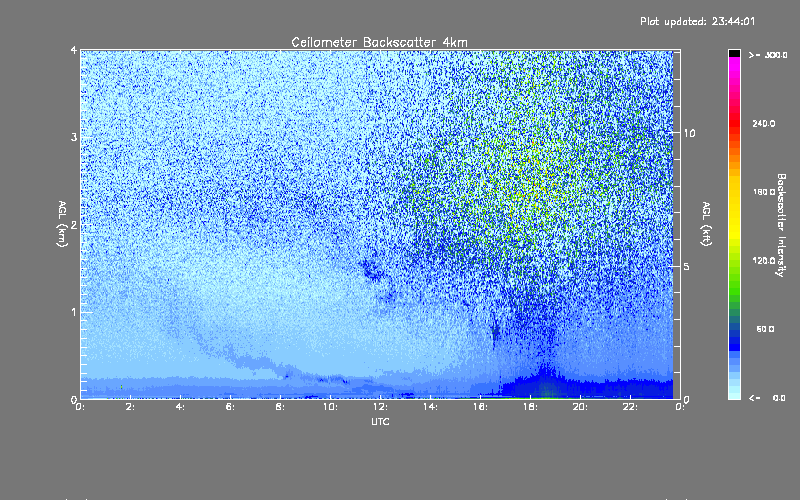Click the '14:' tick label on the UTC axis
The width and height of the screenshot is (800, 500).
pos(430,407)
